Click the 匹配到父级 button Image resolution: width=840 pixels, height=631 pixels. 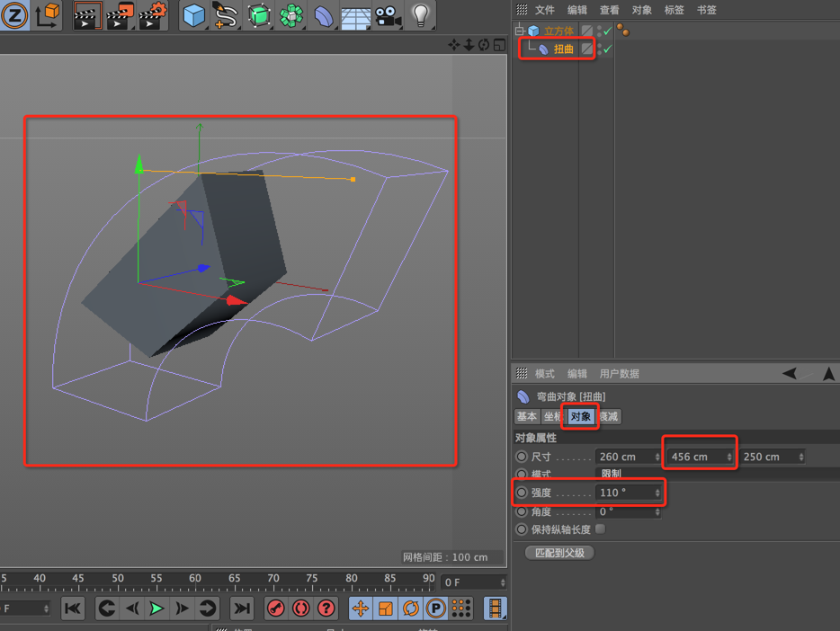(x=559, y=553)
